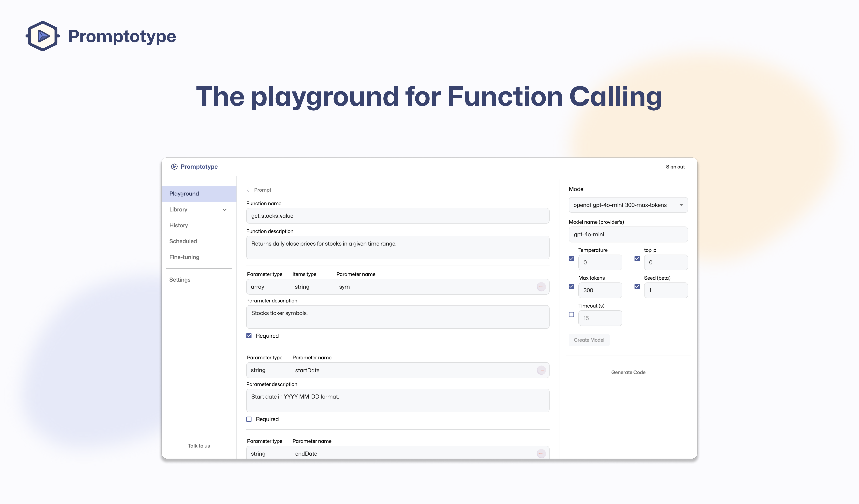
Task: Enable the Timeout (s) checkbox
Action: (x=571, y=315)
